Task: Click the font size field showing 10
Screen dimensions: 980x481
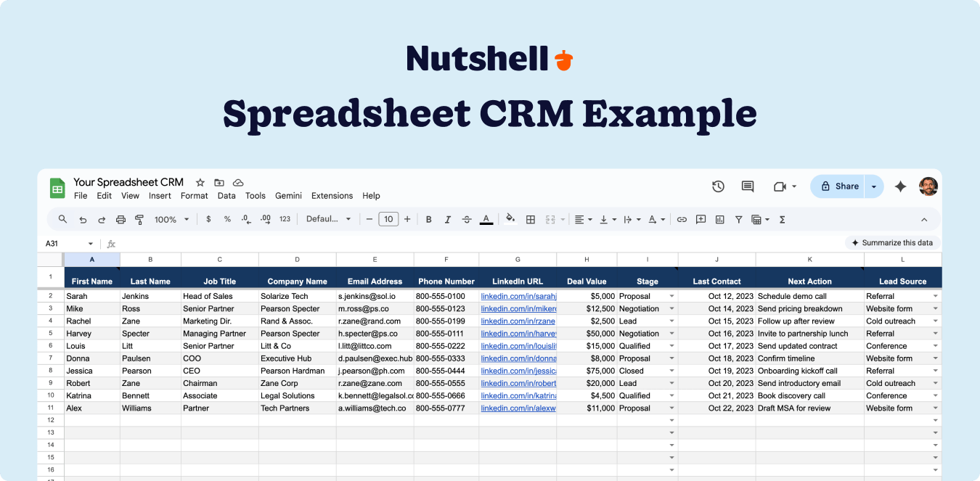Action: (x=388, y=219)
